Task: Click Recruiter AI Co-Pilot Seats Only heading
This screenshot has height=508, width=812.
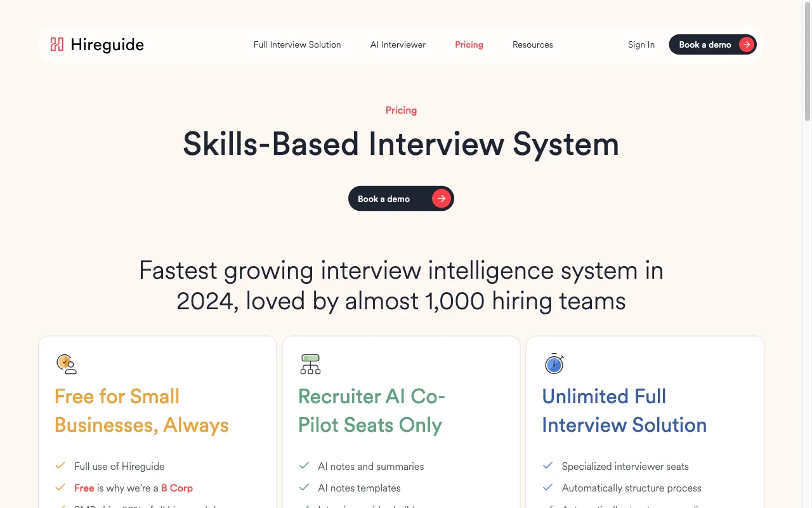Action: 372,411
